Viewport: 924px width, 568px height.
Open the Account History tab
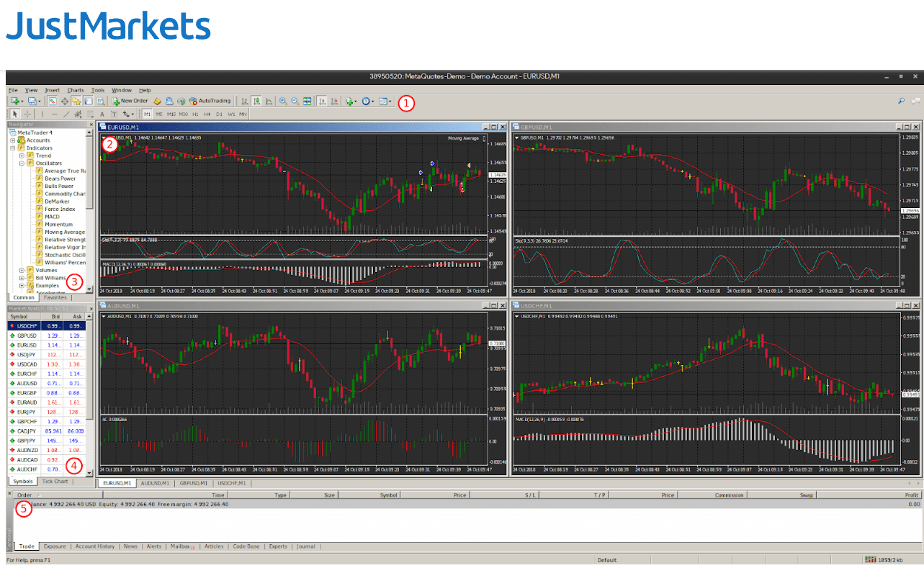[94, 546]
